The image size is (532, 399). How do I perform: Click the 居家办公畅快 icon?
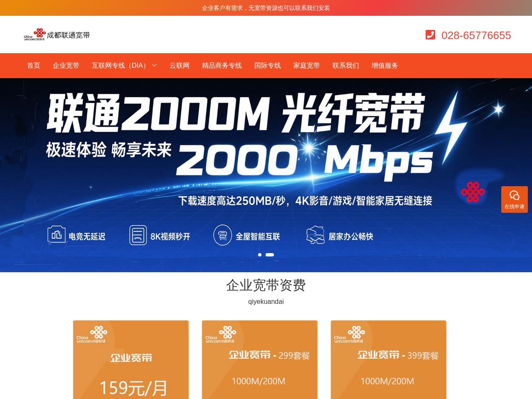click(316, 234)
